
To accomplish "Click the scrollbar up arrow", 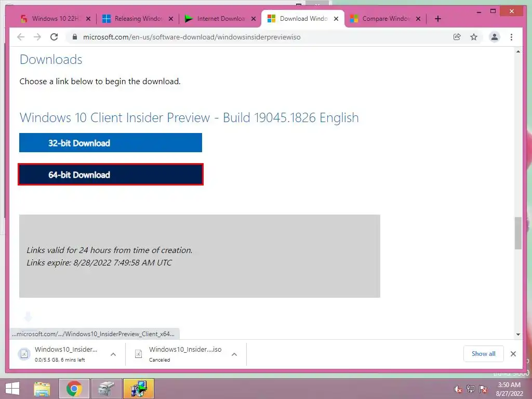I will 518,51.
